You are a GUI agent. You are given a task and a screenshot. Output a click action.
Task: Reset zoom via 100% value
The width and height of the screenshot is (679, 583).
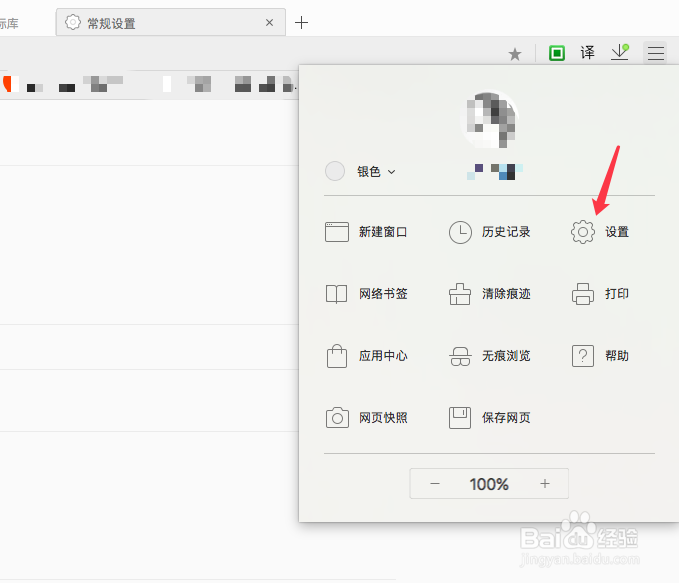pyautogui.click(x=489, y=484)
